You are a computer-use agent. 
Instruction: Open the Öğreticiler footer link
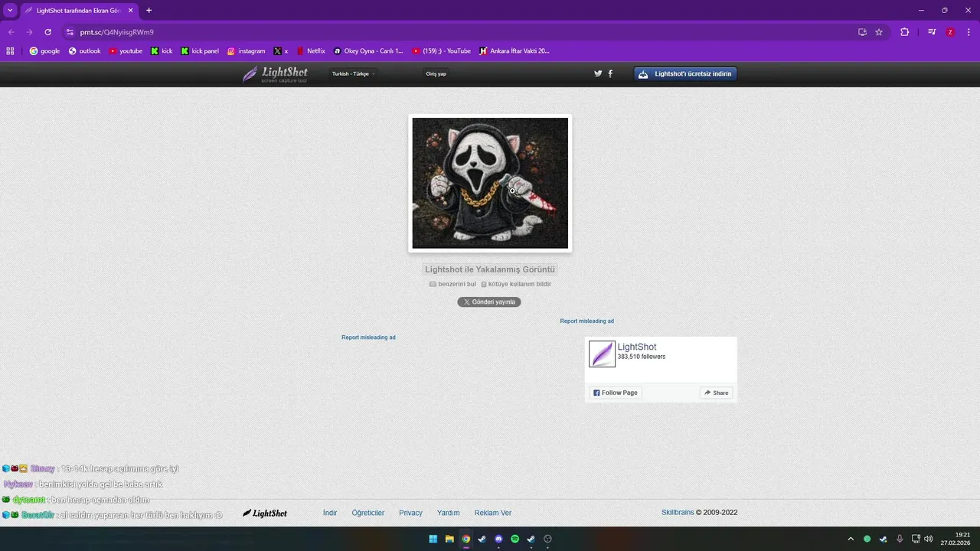click(368, 513)
